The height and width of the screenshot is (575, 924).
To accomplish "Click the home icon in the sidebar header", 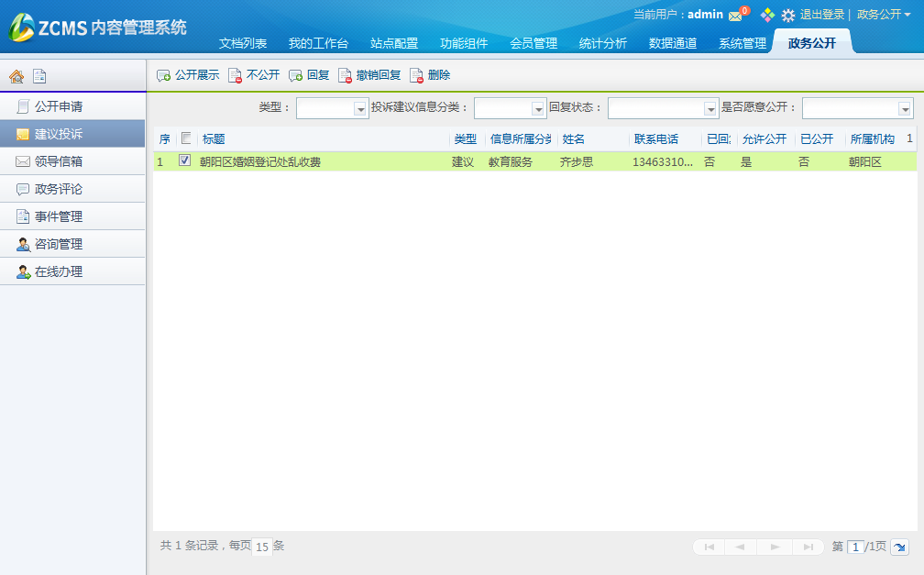I will click(x=16, y=77).
